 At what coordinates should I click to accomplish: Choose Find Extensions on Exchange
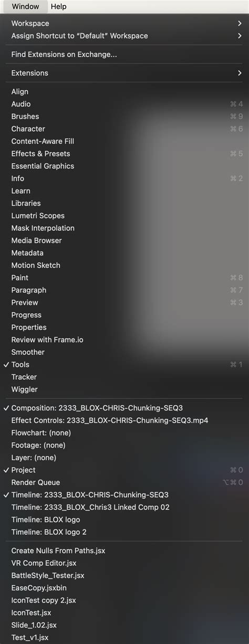tap(124, 54)
